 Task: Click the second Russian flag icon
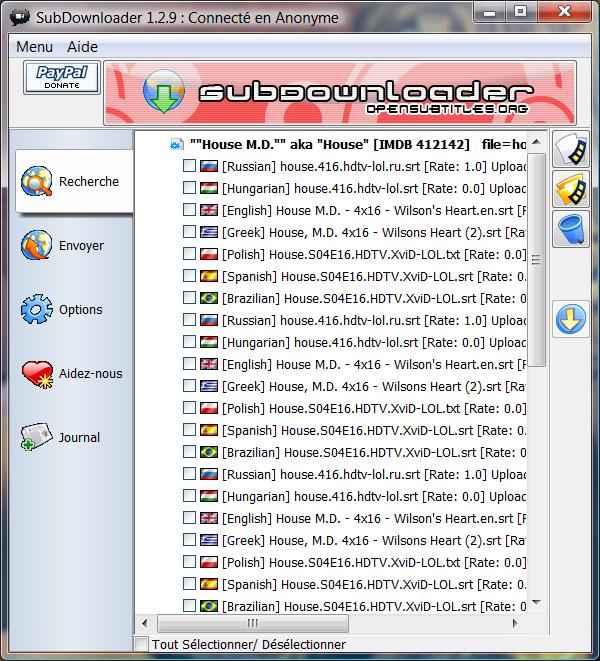[209, 320]
